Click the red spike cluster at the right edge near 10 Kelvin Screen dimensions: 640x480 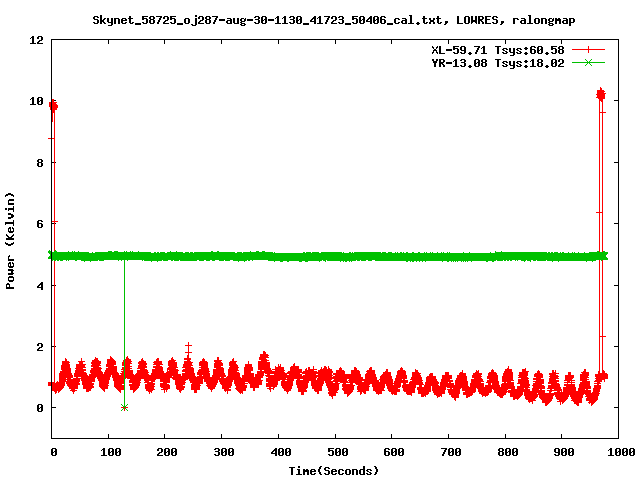601,95
